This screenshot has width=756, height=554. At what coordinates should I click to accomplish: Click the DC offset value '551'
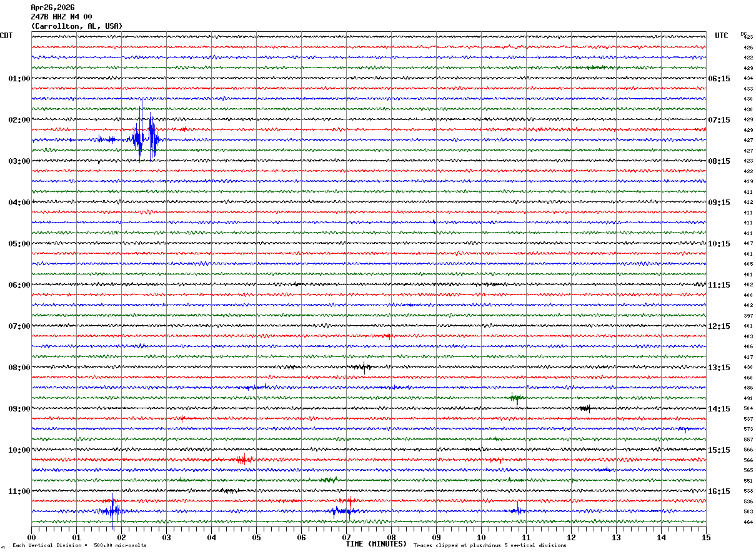(748, 481)
